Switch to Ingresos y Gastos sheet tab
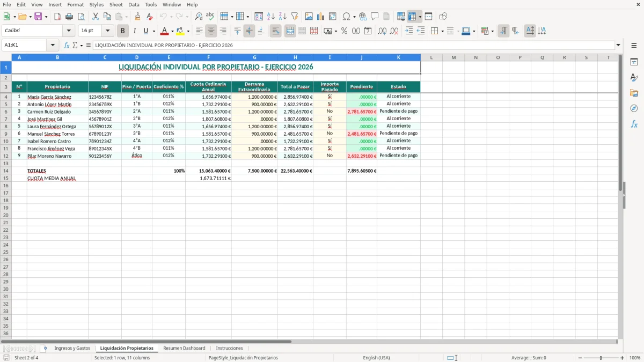Viewport: 644px width, 362px height. pos(72,348)
